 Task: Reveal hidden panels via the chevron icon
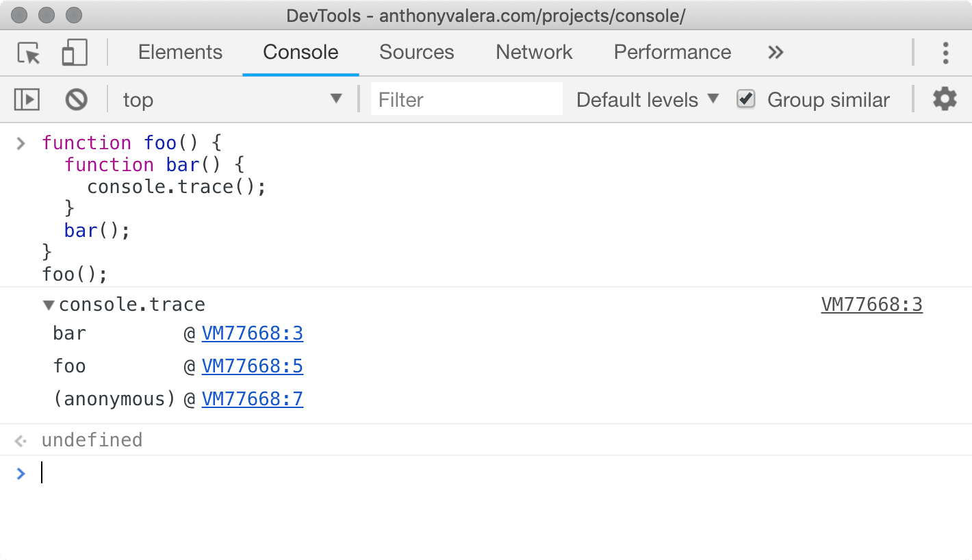click(775, 52)
